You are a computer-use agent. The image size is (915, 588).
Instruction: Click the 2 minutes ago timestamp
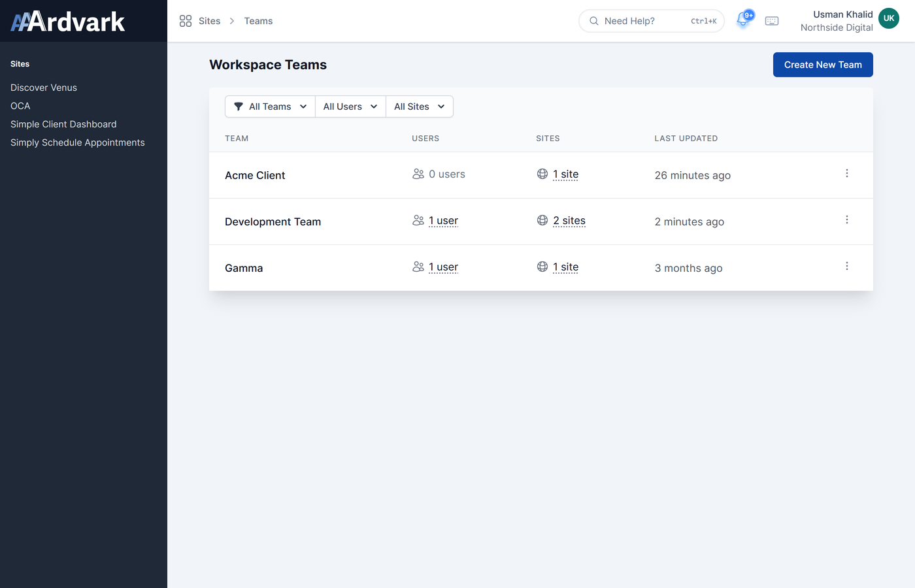click(x=690, y=221)
